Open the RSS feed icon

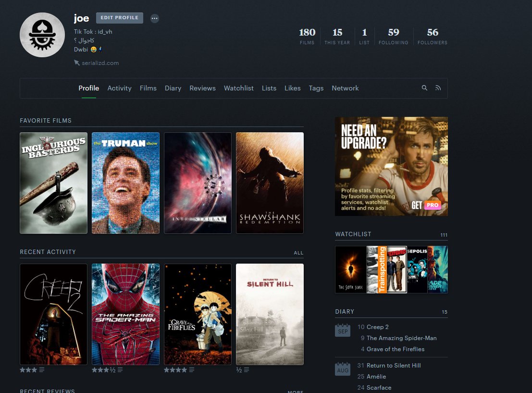438,88
